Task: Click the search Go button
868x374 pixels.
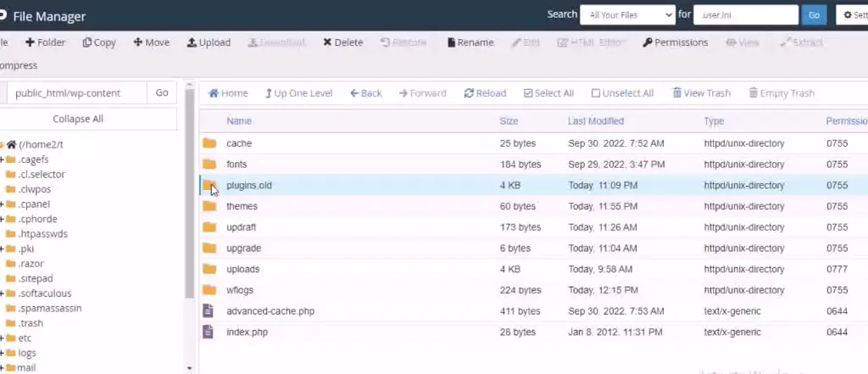Action: coord(814,15)
